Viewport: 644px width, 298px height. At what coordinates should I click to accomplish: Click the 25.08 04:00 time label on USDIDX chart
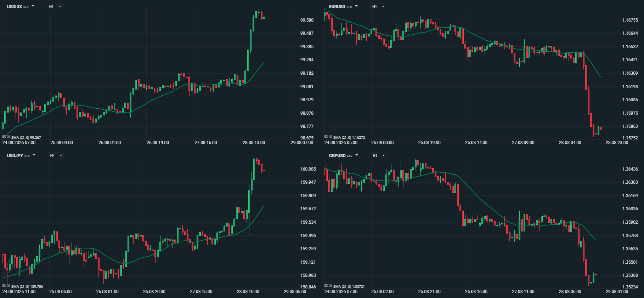pyautogui.click(x=62, y=143)
